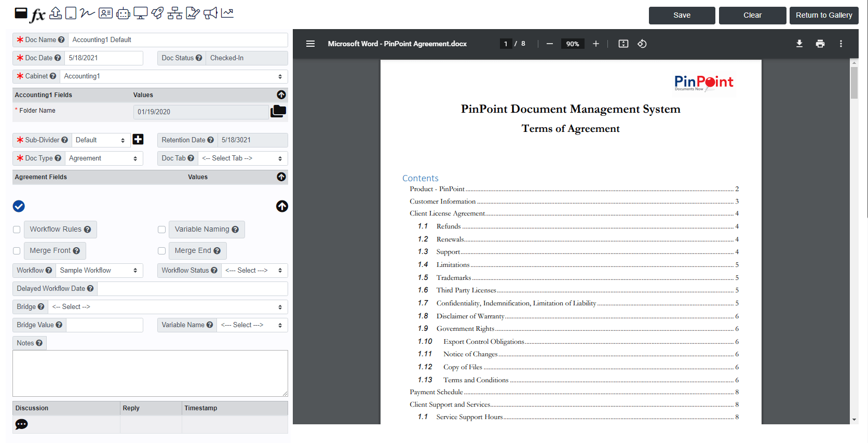Click the PDF zoom percentage field

[573, 44]
